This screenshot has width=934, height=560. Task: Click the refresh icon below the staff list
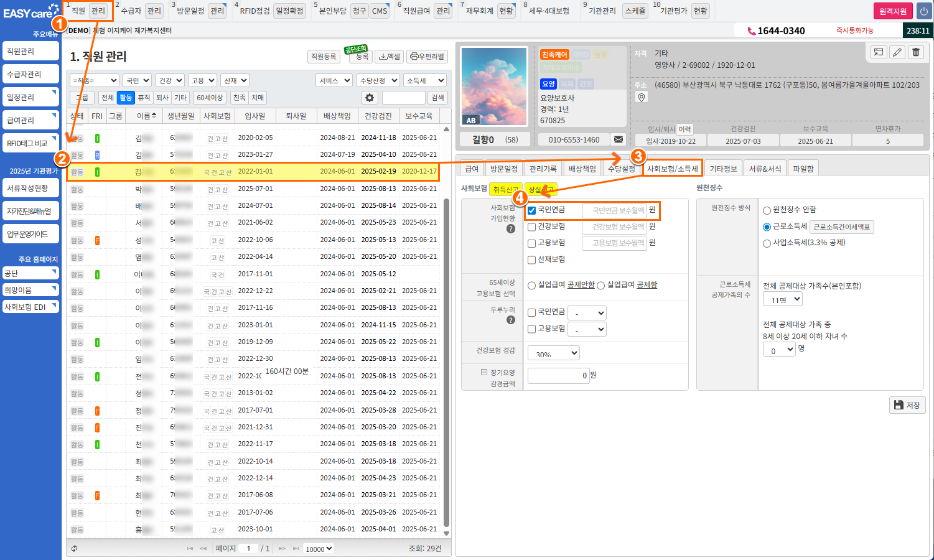75,548
